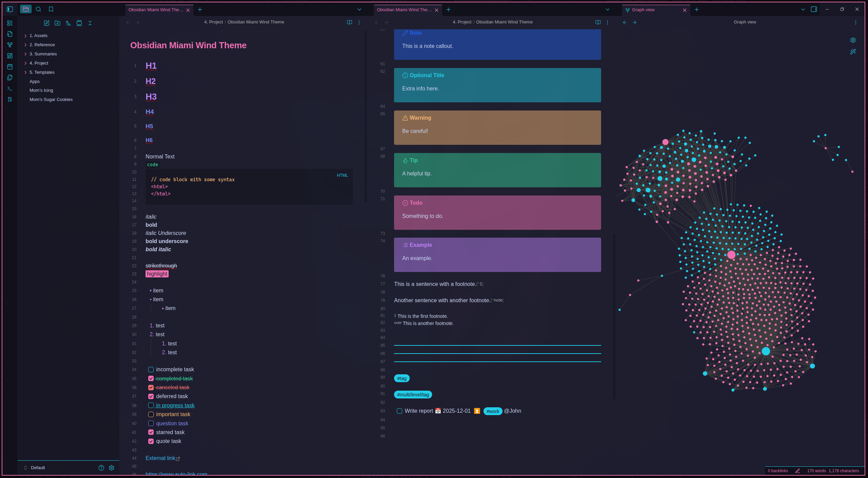Tick the Write report task checkbox
Image resolution: width=868 pixels, height=478 pixels.
pyautogui.click(x=399, y=411)
